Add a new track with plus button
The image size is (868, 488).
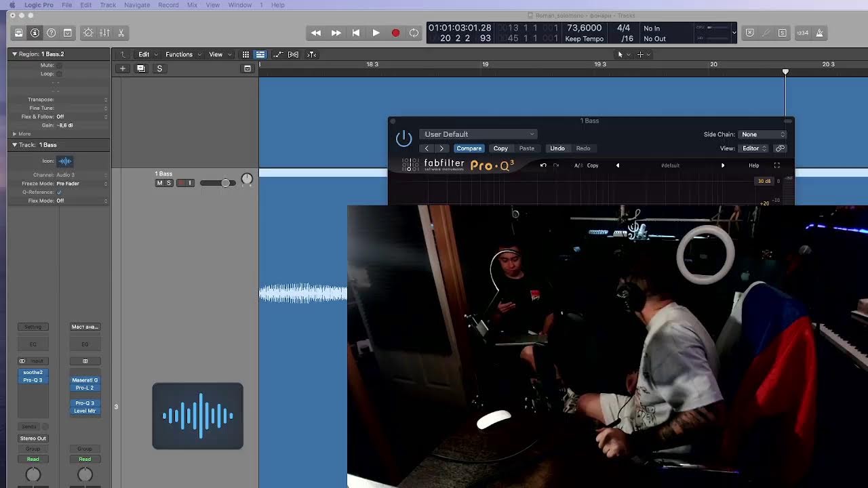click(x=123, y=68)
